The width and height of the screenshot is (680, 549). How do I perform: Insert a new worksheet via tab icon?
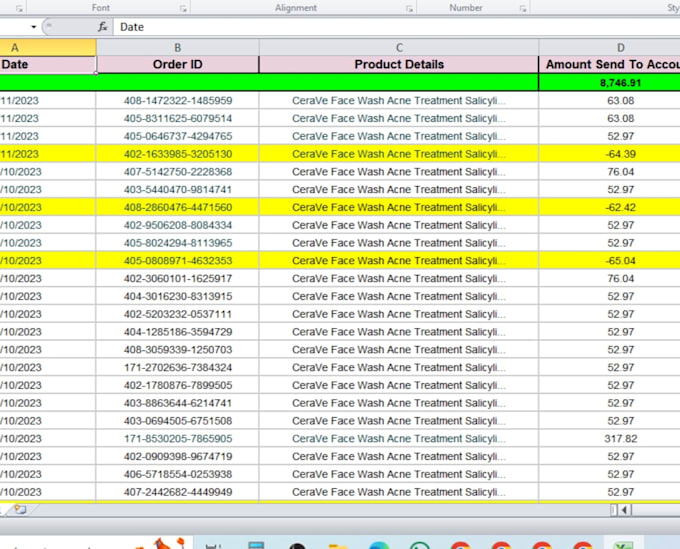click(20, 509)
